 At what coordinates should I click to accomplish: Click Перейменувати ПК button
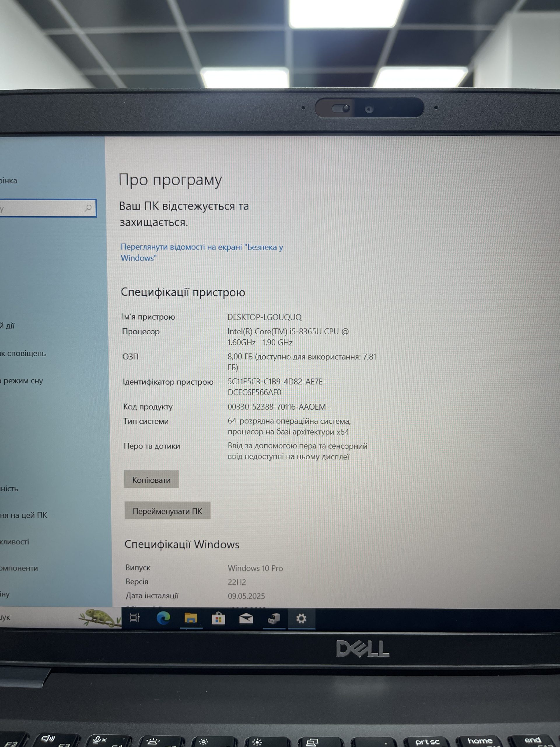(167, 511)
